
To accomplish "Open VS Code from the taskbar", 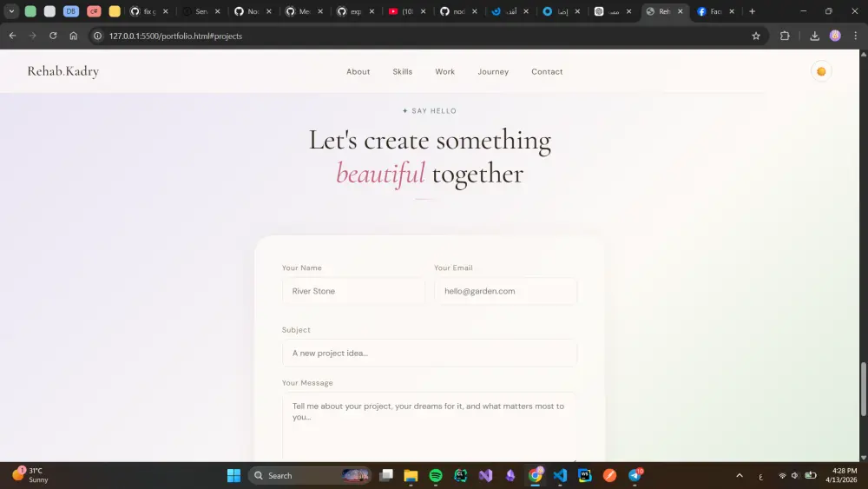I will tap(560, 475).
